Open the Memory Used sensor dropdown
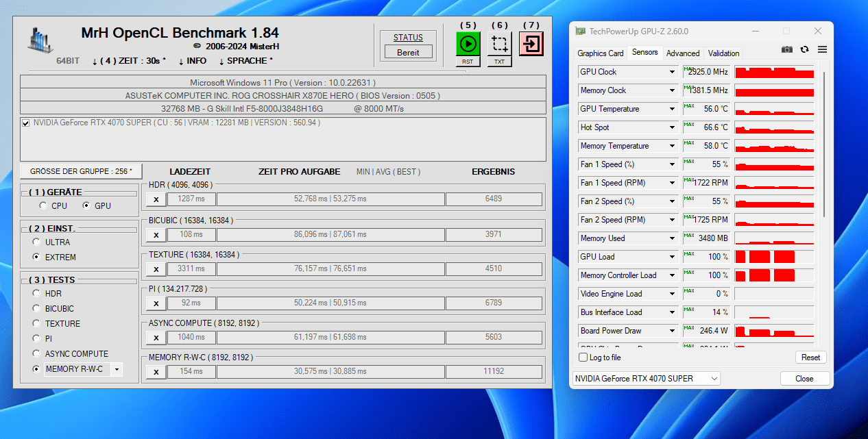Viewport: 868px width, 439px height. (672, 238)
